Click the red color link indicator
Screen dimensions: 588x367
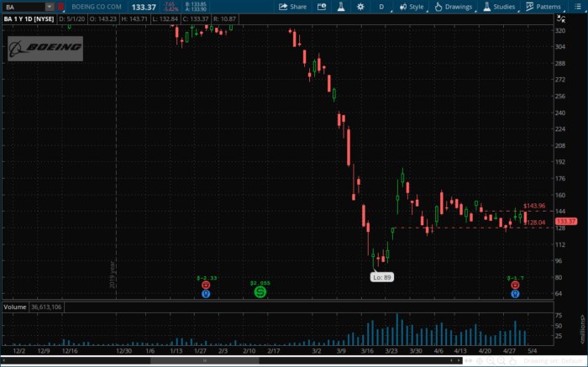tap(60, 7)
